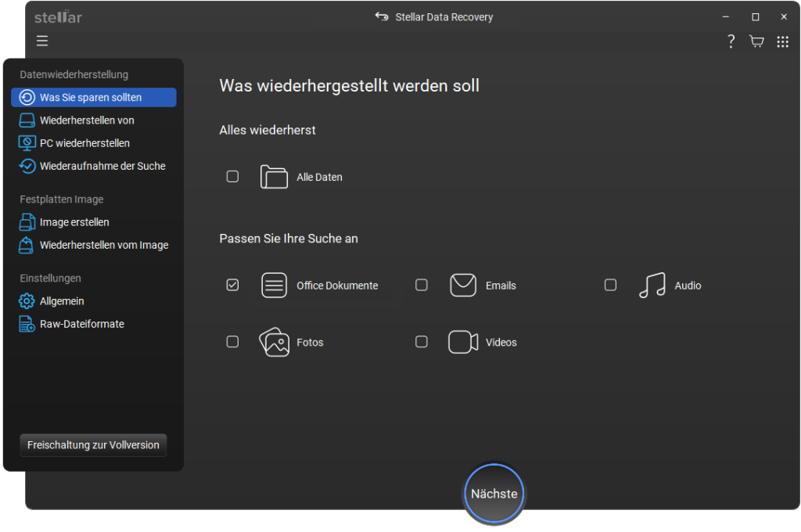Select Image erstellen in sidebar
The width and height of the screenshot is (801, 532).
click(74, 222)
